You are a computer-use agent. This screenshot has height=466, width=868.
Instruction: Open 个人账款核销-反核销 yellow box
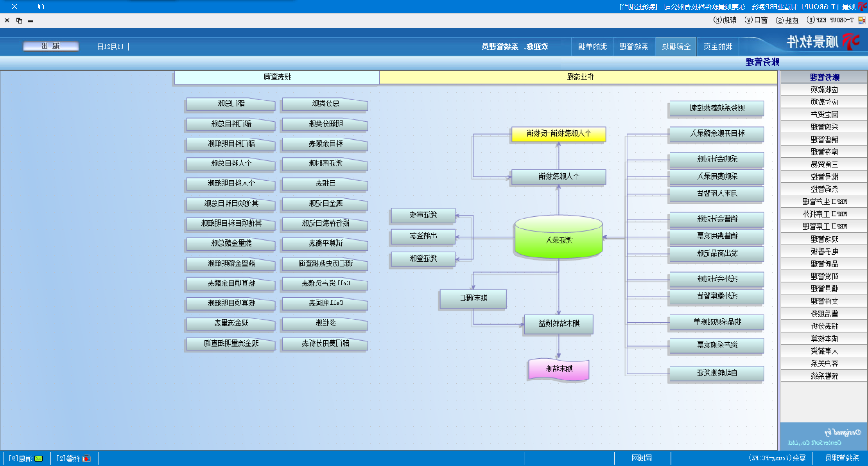point(559,134)
